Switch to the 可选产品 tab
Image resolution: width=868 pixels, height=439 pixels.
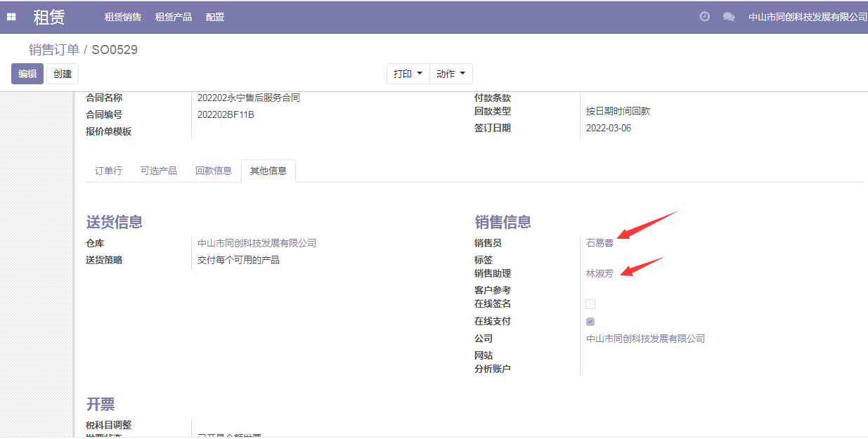coord(159,171)
